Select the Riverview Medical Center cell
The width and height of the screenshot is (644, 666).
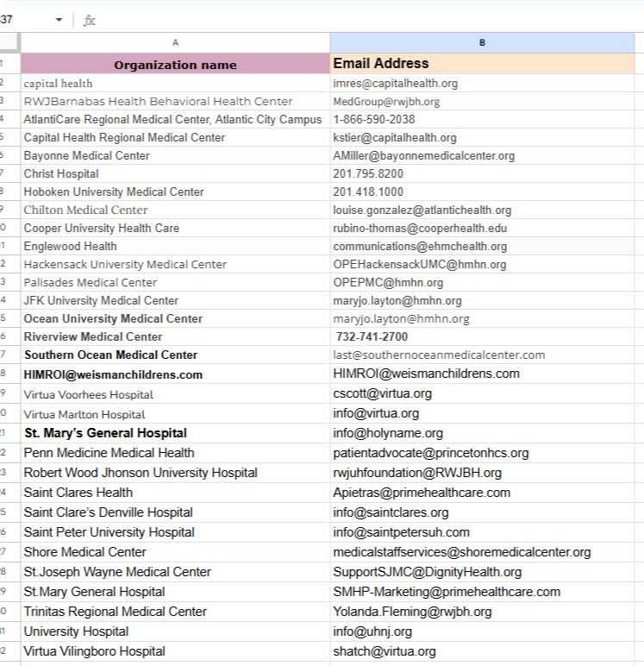click(x=93, y=336)
